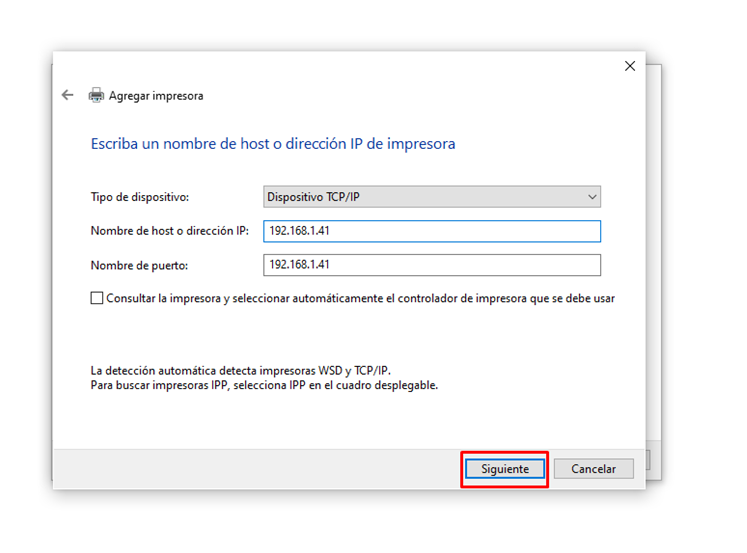Focus the host name or IP address field
This screenshot has height=553, width=747.
click(x=431, y=231)
